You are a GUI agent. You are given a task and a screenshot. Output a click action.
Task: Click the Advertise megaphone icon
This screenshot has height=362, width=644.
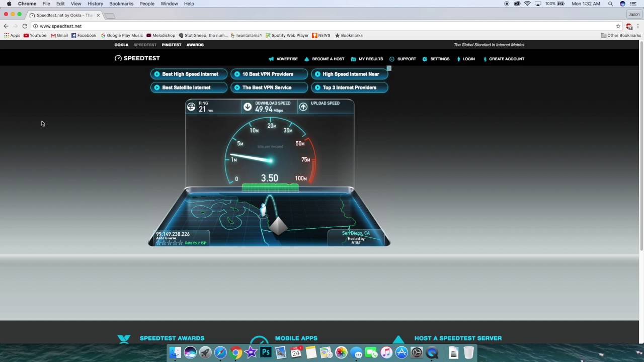[x=271, y=59]
